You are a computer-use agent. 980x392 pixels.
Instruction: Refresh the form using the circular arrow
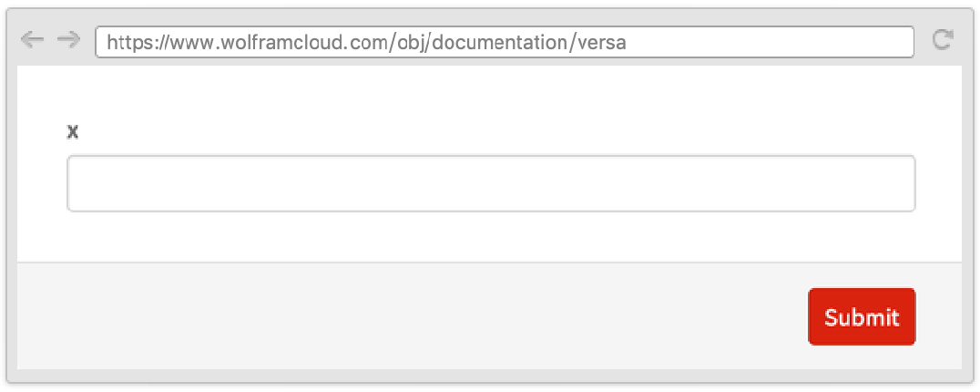tap(943, 40)
